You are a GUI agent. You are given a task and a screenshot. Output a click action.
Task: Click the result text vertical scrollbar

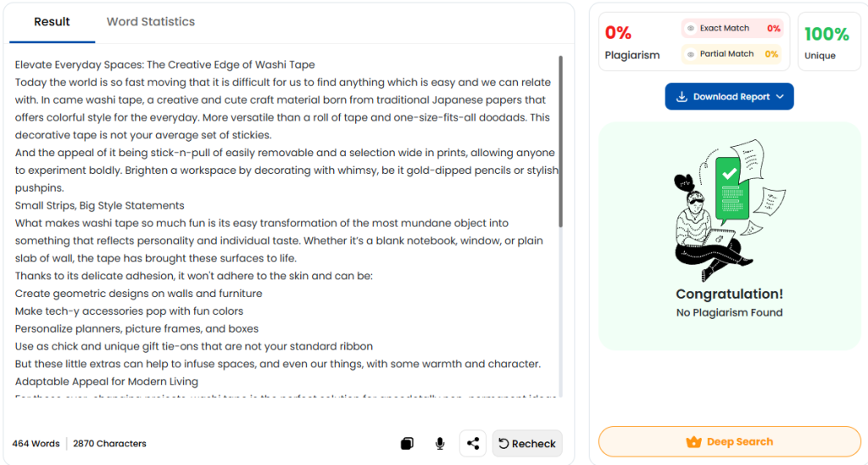[x=559, y=143]
